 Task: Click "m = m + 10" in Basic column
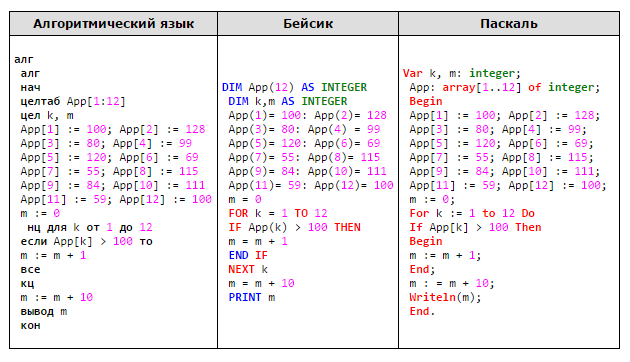coord(261,283)
